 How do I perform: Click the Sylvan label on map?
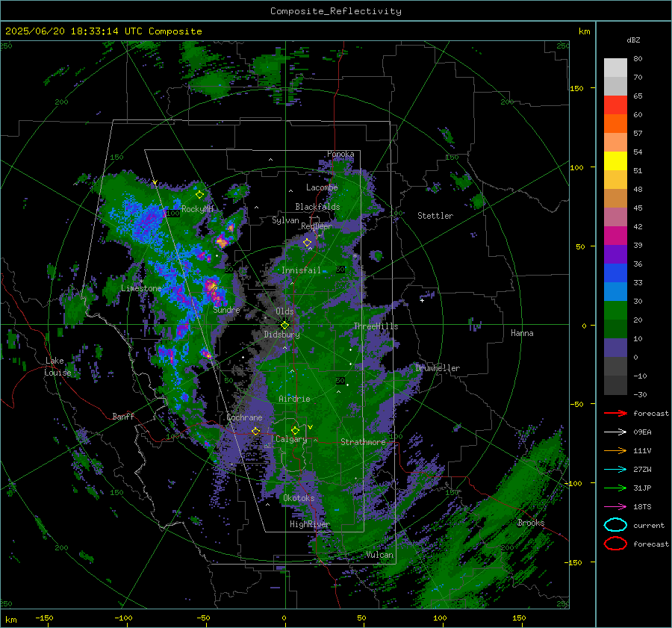click(x=285, y=220)
